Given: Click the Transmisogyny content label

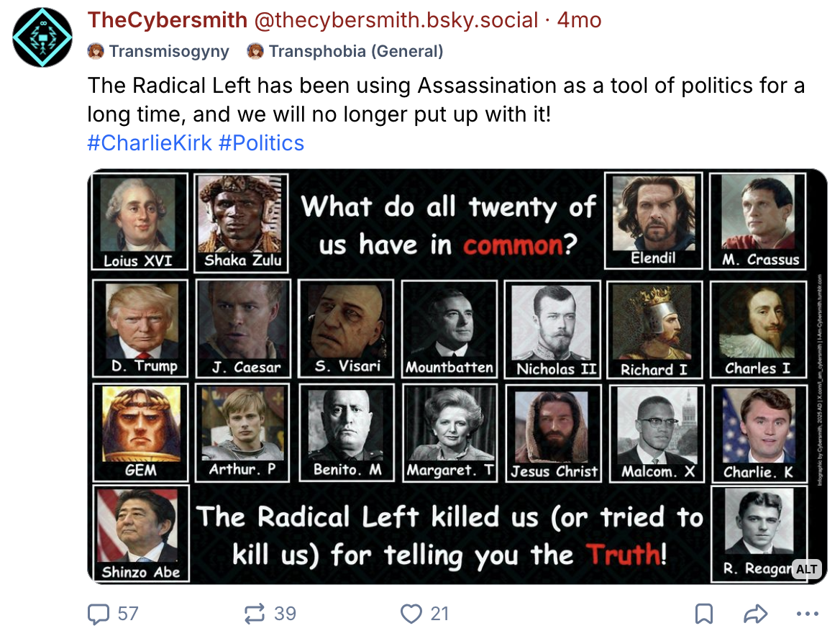Looking at the screenshot, I should point(169,52).
